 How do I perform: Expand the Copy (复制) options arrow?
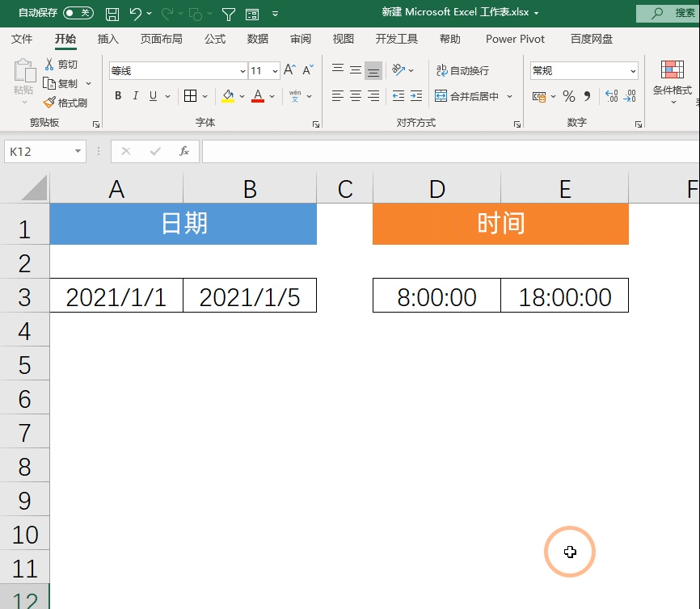88,83
